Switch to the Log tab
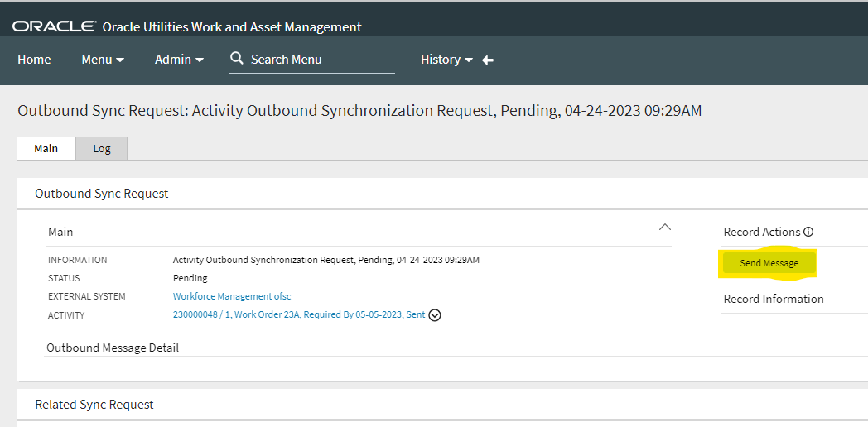The image size is (868, 427). pos(102,148)
